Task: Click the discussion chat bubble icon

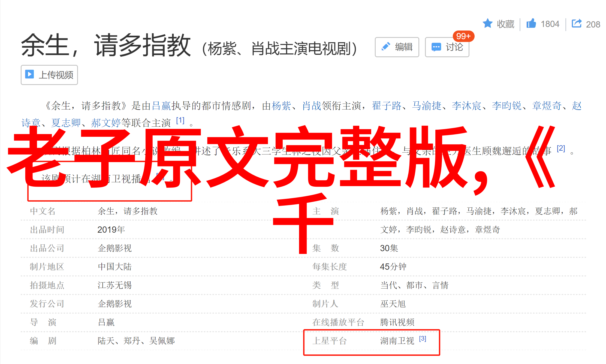Action: [436, 47]
